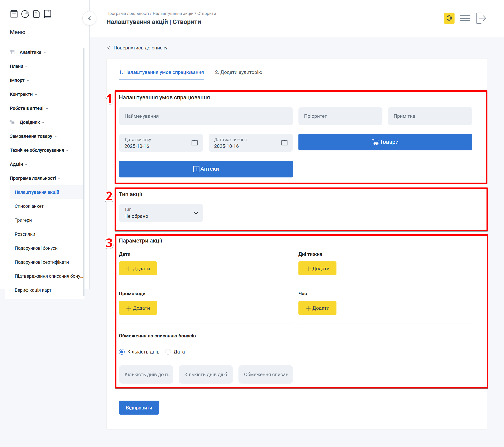This screenshot has width=504, height=447.
Task: Click the document icon in the sidebar header
Action: pyautogui.click(x=36, y=14)
